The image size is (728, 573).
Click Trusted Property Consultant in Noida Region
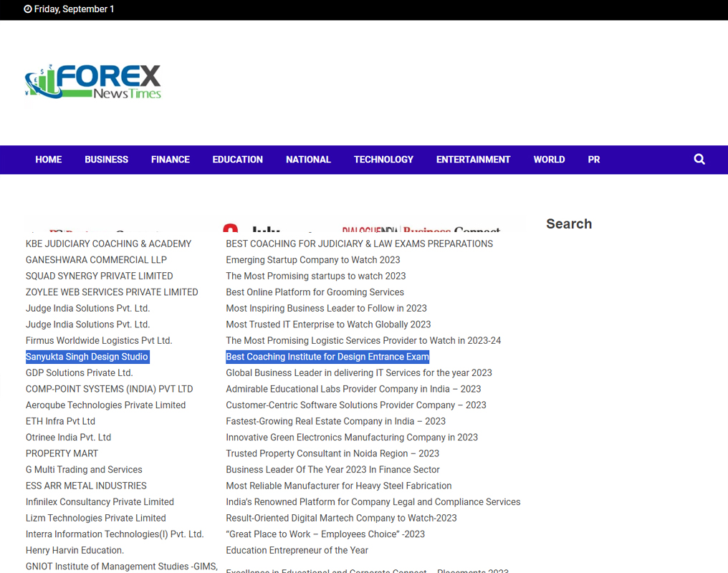(332, 453)
